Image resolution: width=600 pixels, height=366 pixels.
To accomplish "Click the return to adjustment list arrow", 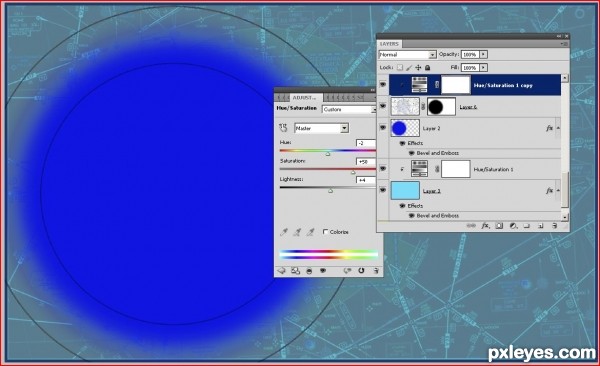I will pos(281,271).
